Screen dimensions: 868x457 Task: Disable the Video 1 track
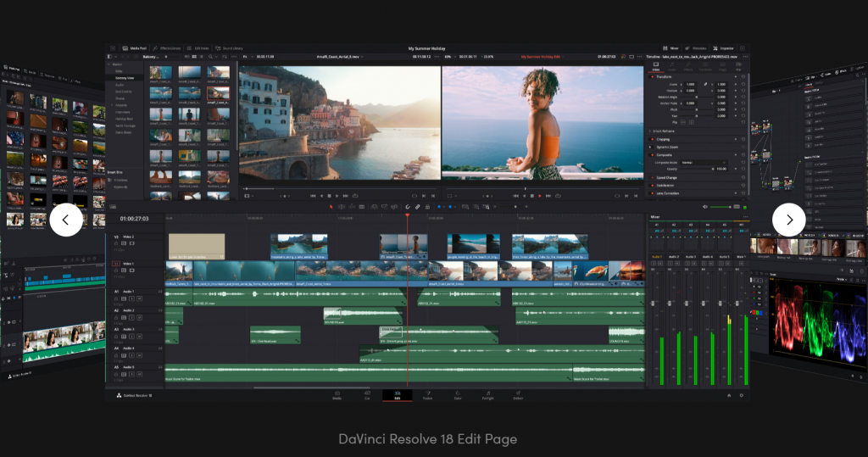tap(131, 270)
